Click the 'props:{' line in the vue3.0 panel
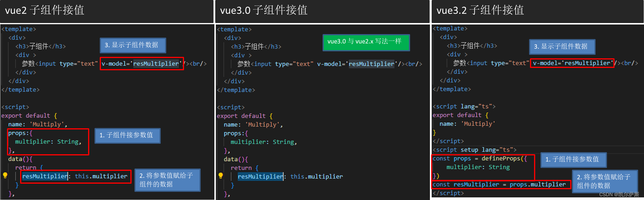This screenshot has width=644, height=200. point(236,134)
